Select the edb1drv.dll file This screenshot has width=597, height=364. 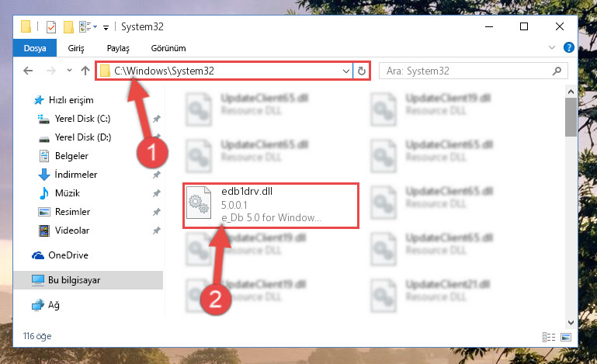point(270,205)
